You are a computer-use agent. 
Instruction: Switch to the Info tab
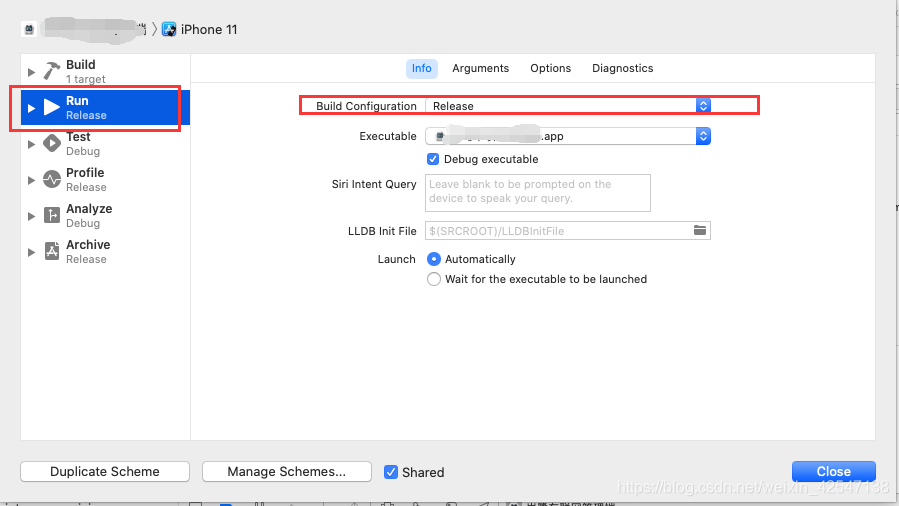tap(421, 68)
